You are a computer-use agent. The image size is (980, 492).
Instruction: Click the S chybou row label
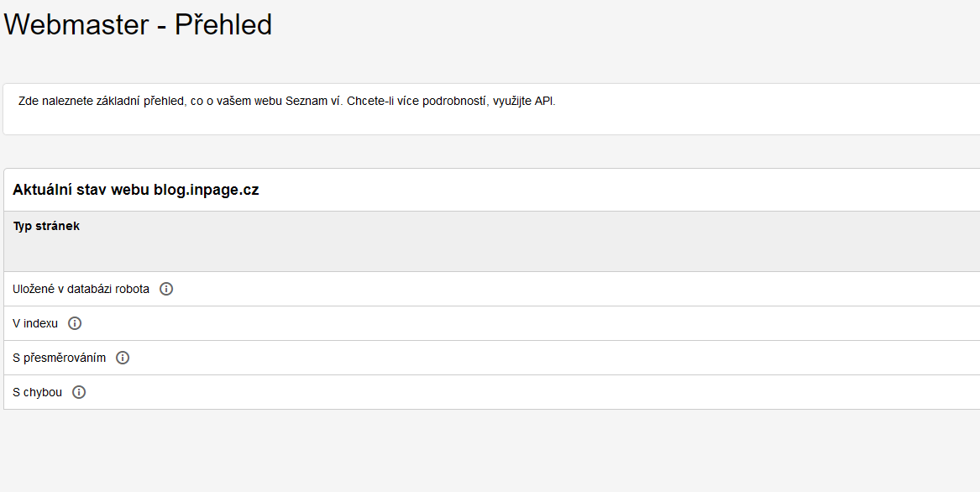(38, 392)
